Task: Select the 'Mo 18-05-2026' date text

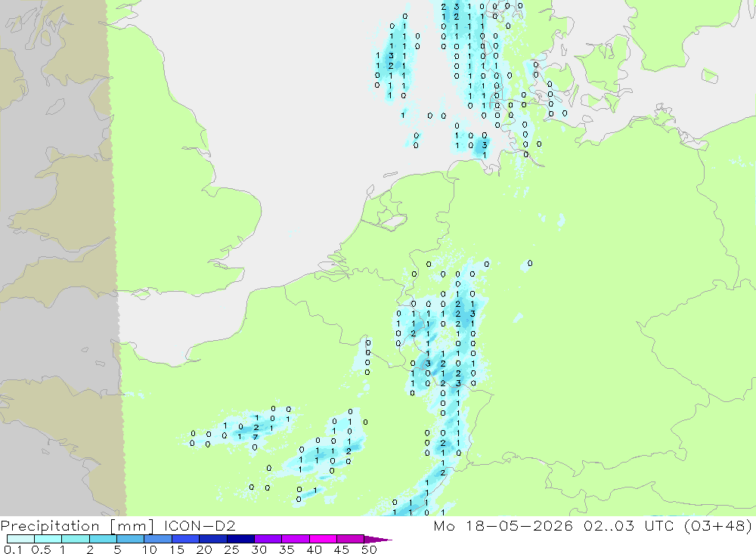Action: (503, 525)
